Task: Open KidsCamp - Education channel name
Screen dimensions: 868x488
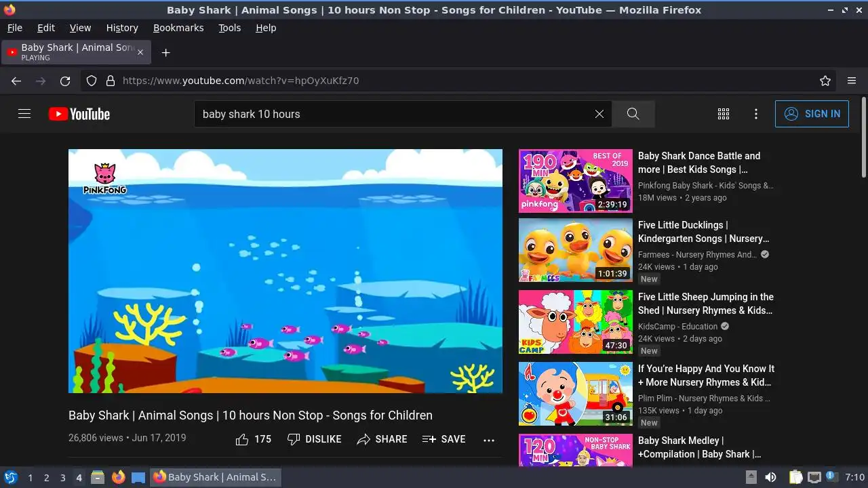Action: 677,327
